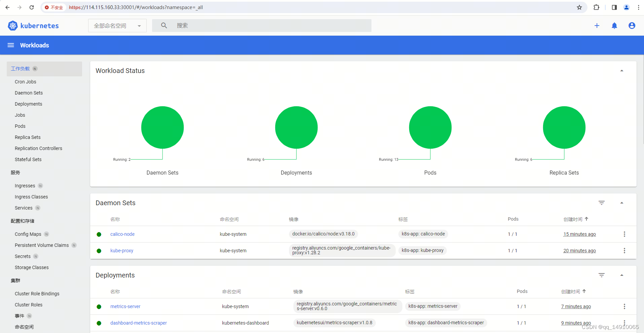Click the 工作负载 sidebar heading
The width and height of the screenshot is (644, 333).
click(x=20, y=69)
